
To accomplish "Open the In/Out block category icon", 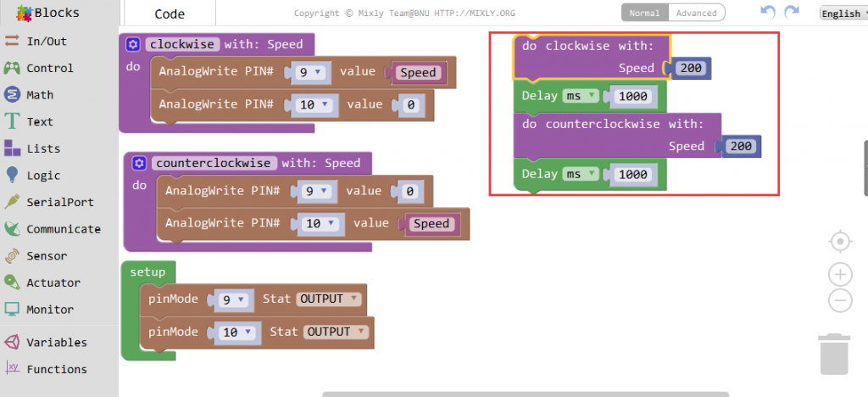I will click(12, 41).
